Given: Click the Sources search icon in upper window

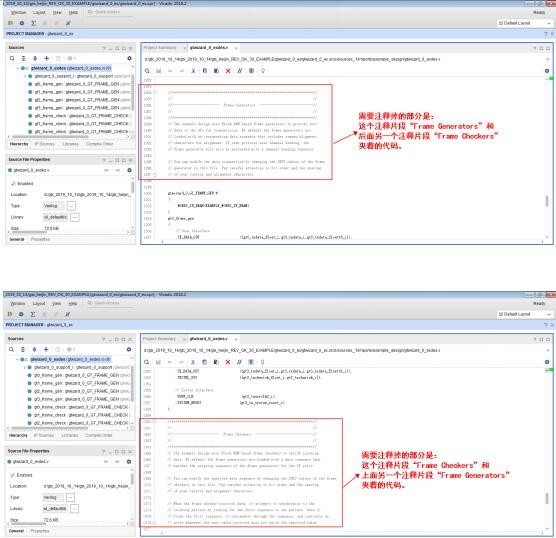Looking at the screenshot, I should (x=12, y=58).
